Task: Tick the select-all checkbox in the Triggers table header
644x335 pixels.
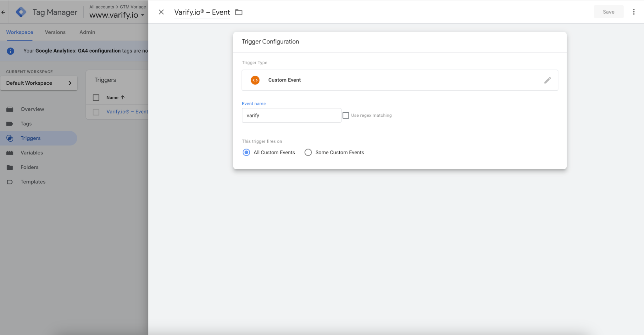Action: point(96,98)
